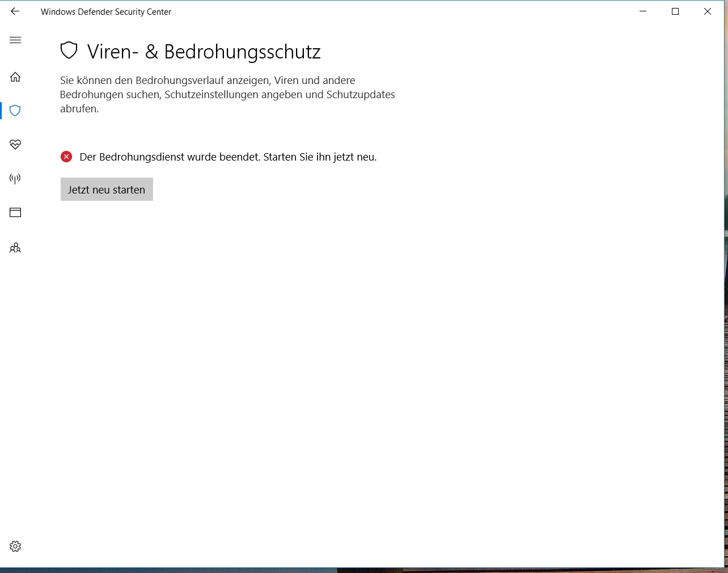The width and height of the screenshot is (728, 573).
Task: Open App & browser control window icon
Action: [15, 213]
